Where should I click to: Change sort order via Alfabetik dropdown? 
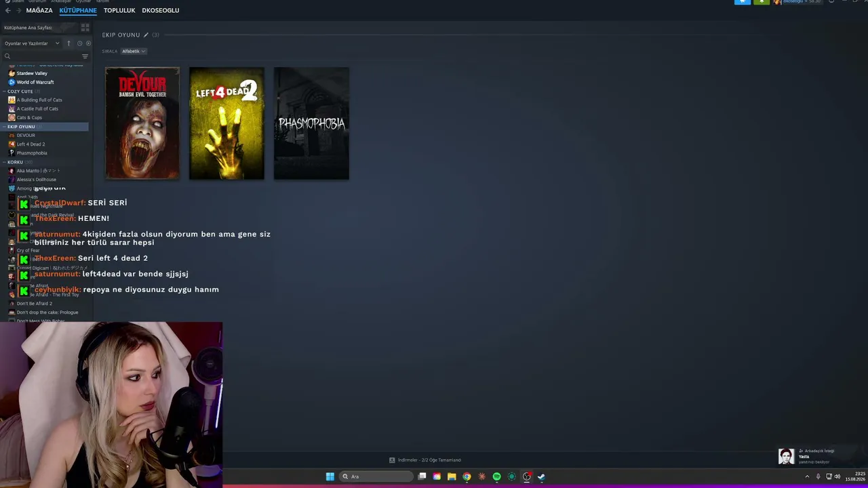[134, 52]
